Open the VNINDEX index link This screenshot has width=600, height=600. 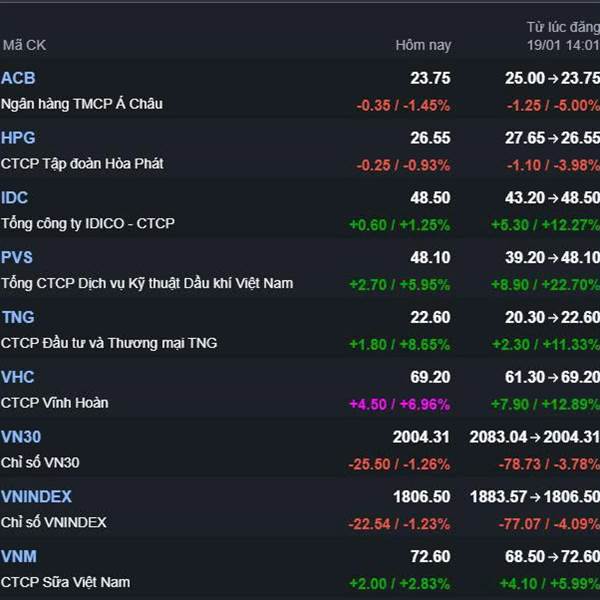pyautogui.click(x=36, y=497)
